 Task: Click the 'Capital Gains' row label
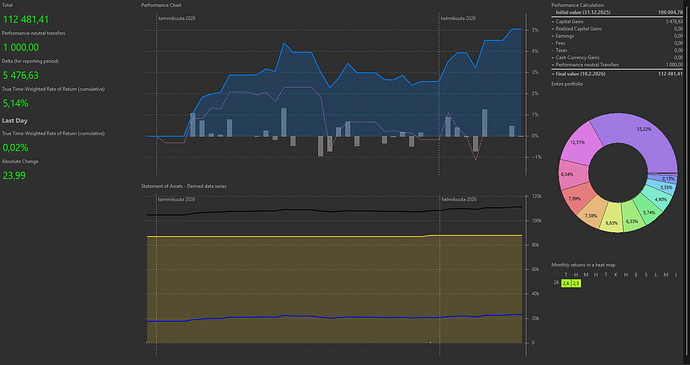(569, 21)
